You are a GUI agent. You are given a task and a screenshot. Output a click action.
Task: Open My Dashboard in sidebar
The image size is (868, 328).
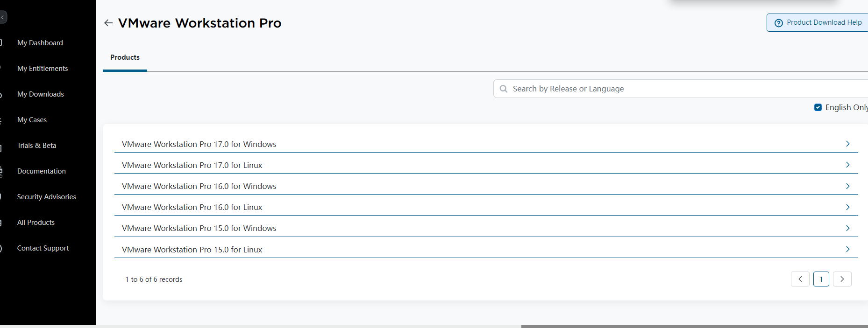click(x=40, y=43)
